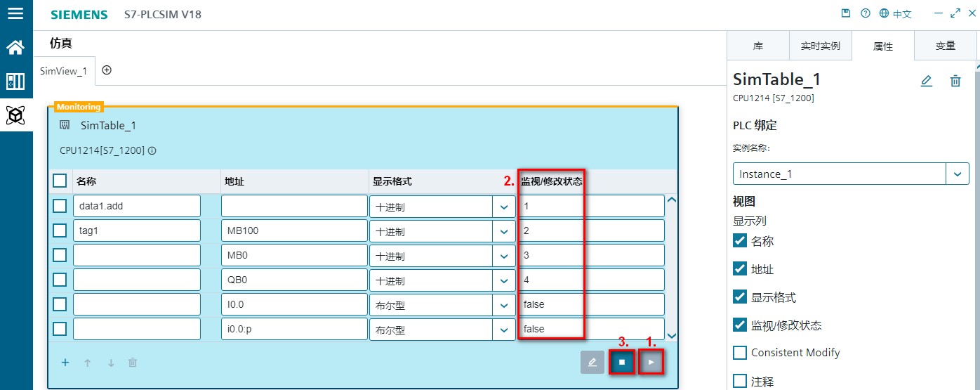The image size is (980, 390).
Task: Click the 显示格式 column header
Action: [x=392, y=181]
